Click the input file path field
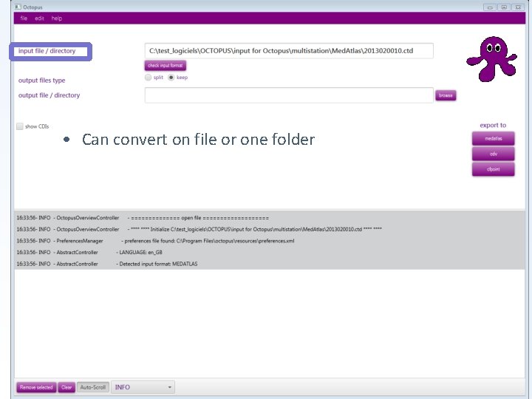This screenshot has width=532, height=399. tap(289, 51)
